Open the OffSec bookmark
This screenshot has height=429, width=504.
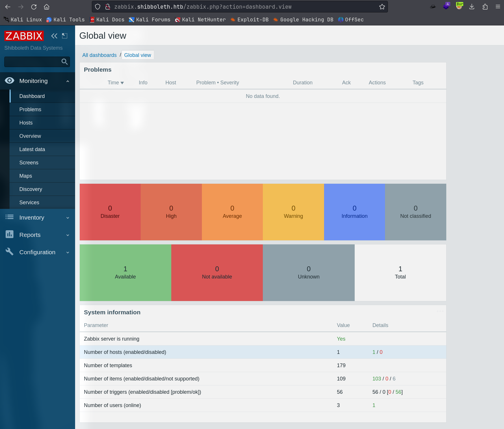[351, 19]
